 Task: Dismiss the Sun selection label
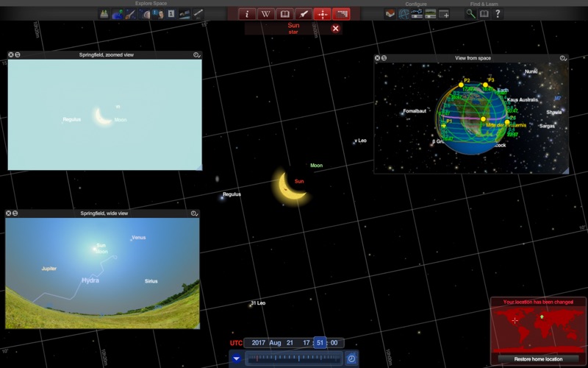click(336, 29)
